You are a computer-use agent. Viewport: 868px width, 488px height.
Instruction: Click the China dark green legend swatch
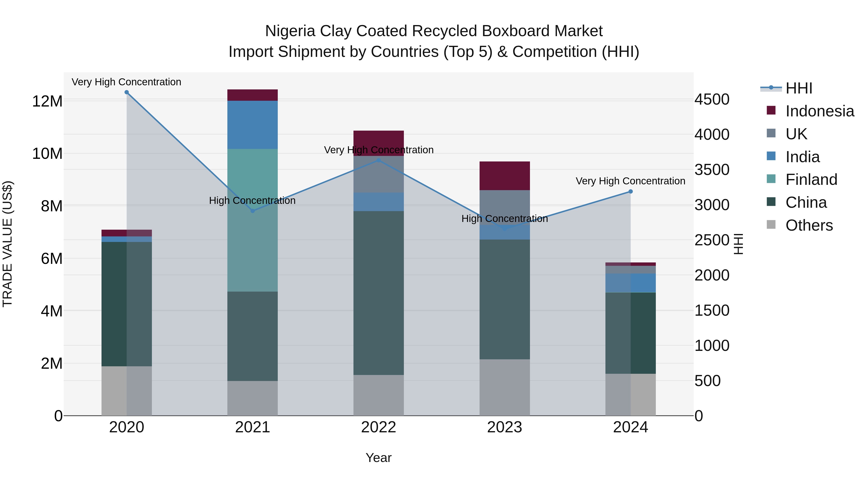[x=771, y=202]
